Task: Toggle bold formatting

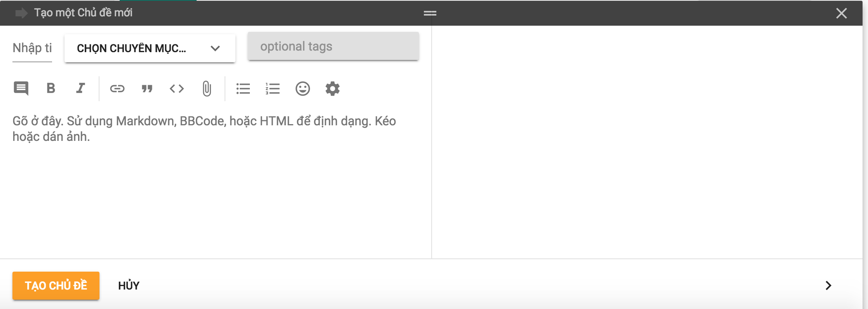Action: pos(51,89)
